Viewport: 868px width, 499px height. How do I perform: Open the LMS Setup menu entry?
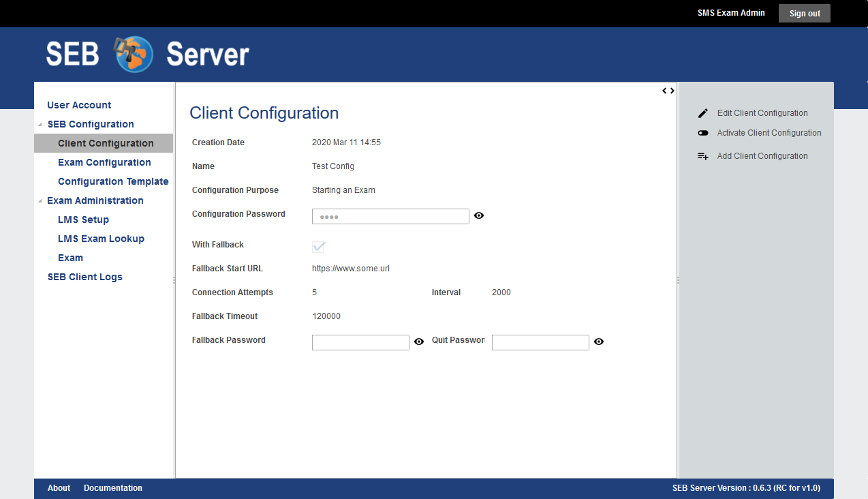83,220
